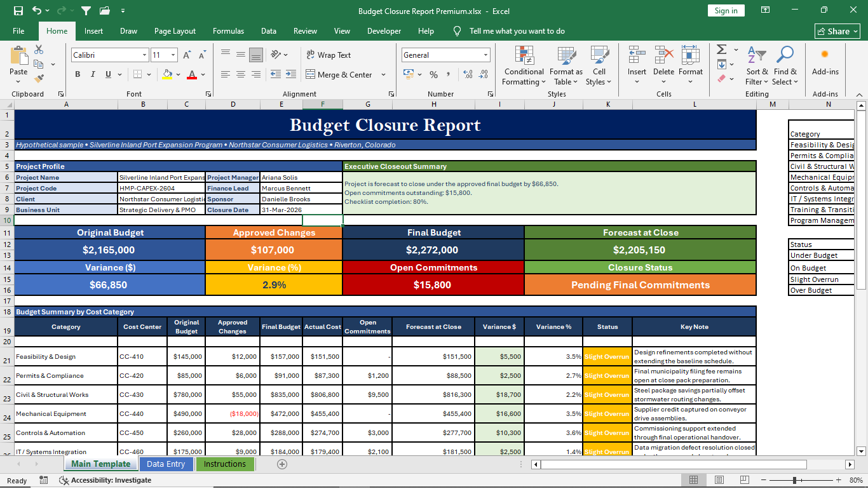Open the Cell Styles gallery
Screen dimensions: 868x489
(599, 66)
